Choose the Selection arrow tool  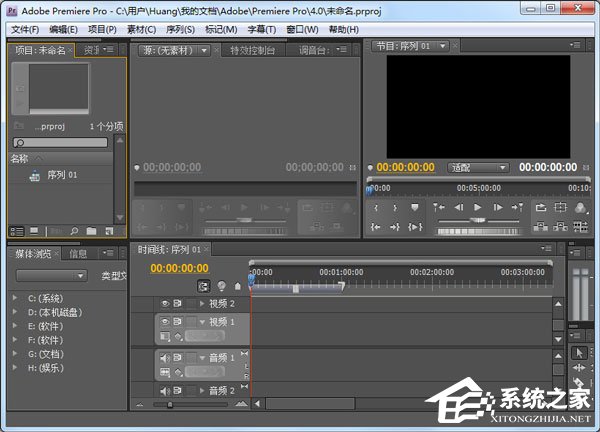(580, 353)
